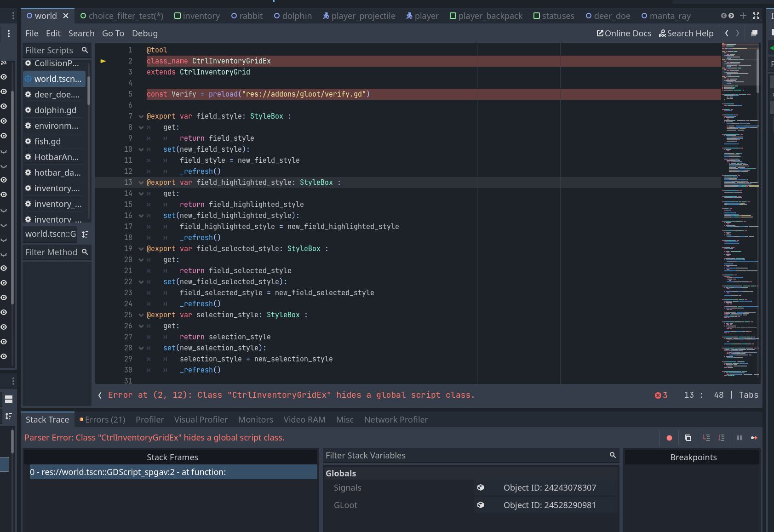
Task: Collapse the fold arrow on line 13
Action: click(140, 182)
